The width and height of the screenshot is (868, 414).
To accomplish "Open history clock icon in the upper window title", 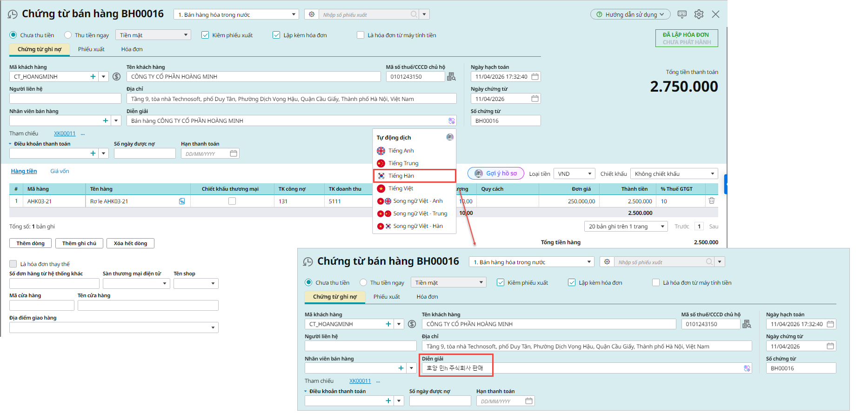I will 13,14.
